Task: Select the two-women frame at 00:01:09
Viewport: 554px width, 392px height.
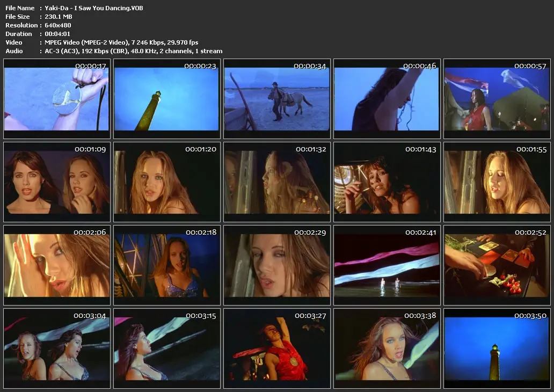Action: 57,182
